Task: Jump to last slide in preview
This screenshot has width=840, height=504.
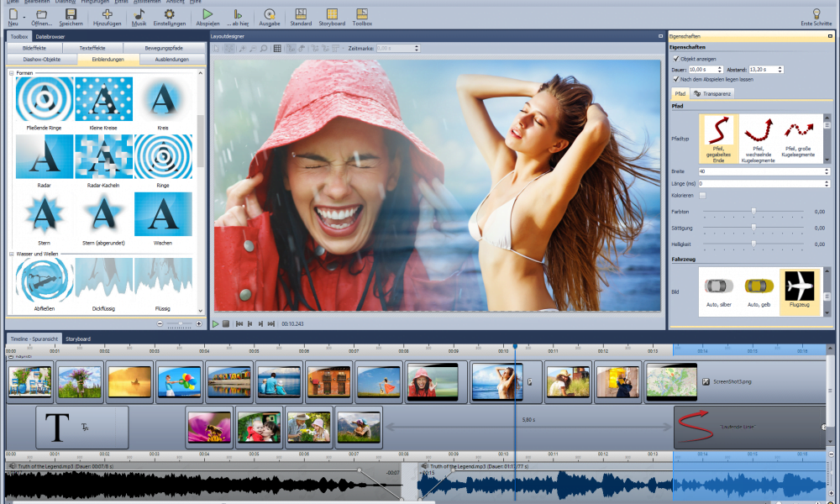Action: pos(271,324)
